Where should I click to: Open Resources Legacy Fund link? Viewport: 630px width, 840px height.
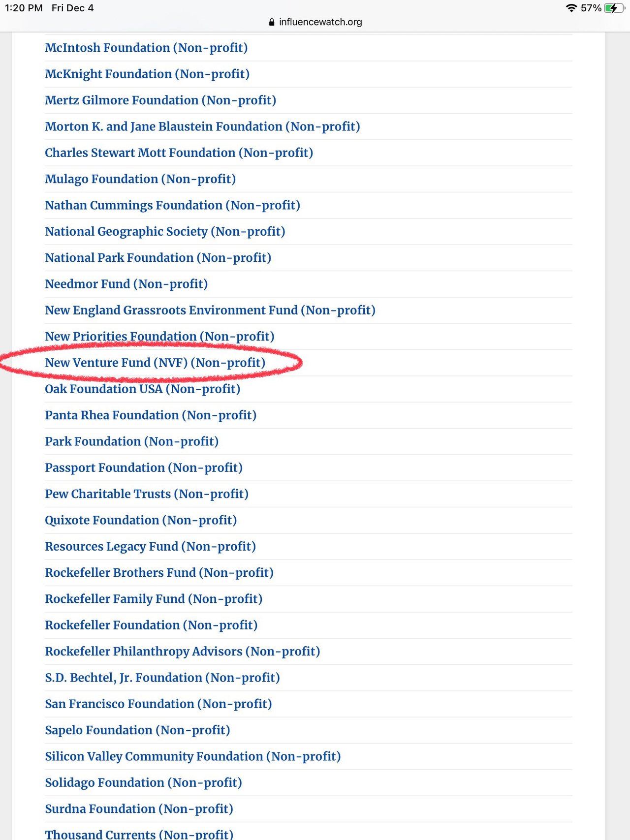tap(150, 546)
